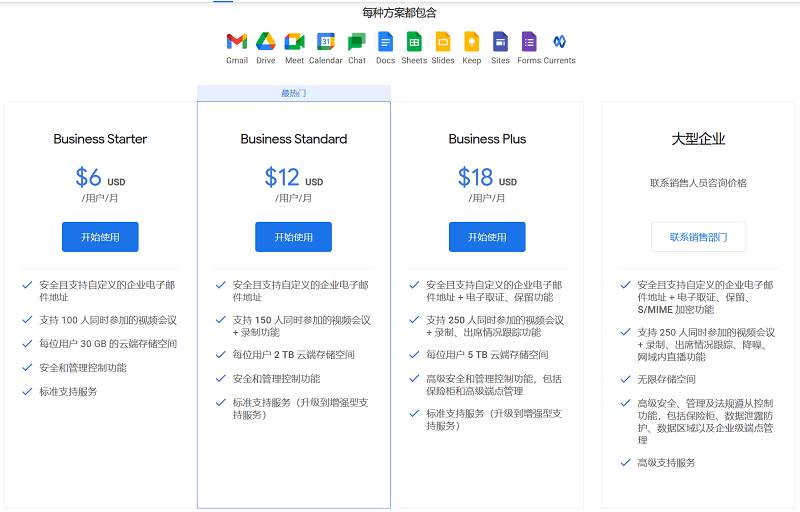Click the checkmark beside Starter's 标准支持服务
800x512 pixels.
click(28, 392)
